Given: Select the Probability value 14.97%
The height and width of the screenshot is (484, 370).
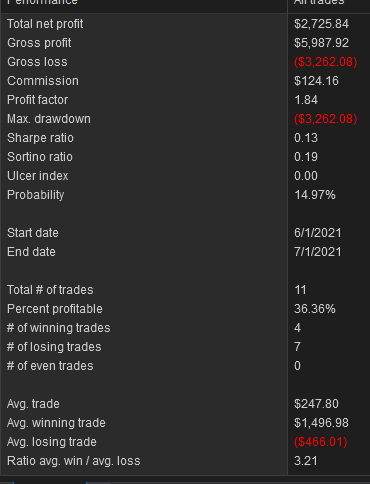Looking at the screenshot, I should pos(315,195).
